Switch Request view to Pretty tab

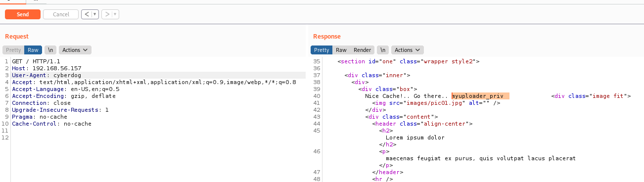pos(13,50)
